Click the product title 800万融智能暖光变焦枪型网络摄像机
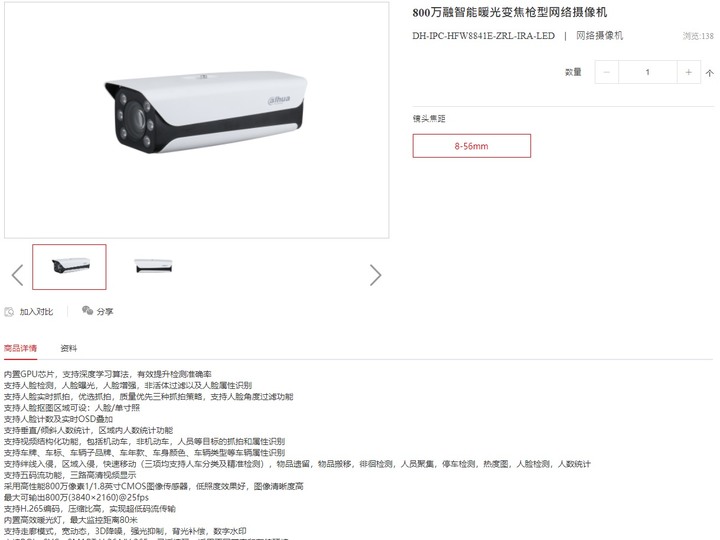The image size is (720, 540). pos(509,12)
